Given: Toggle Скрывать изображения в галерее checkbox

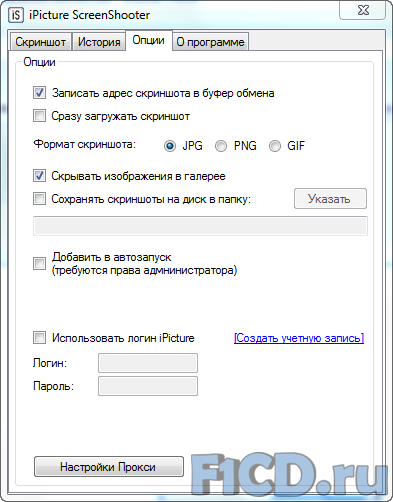Looking at the screenshot, I should coord(39,176).
